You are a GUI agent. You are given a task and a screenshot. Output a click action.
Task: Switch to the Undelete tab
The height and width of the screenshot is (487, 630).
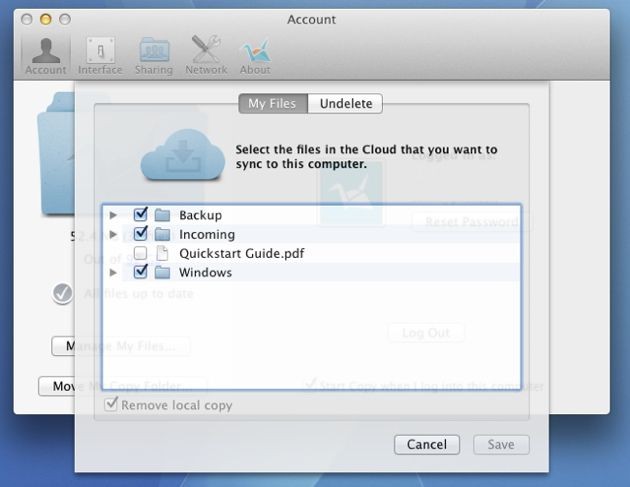(x=346, y=104)
